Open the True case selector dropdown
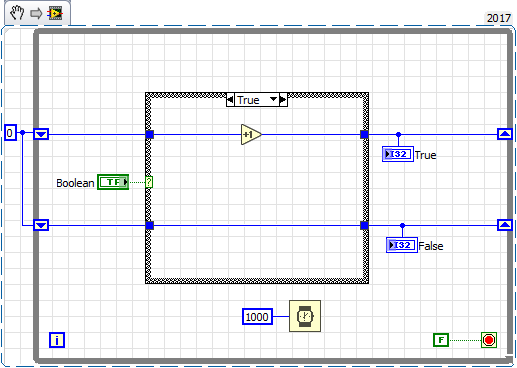This screenshot has width=517, height=368. click(x=273, y=99)
